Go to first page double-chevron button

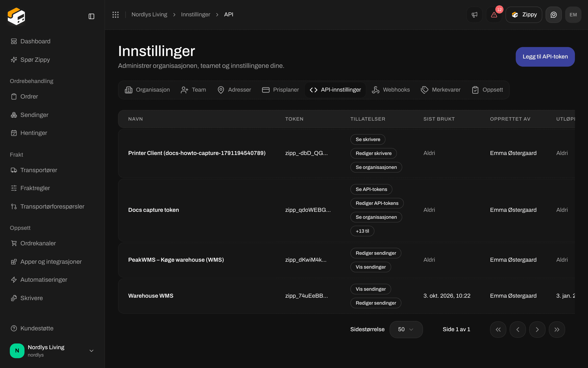coord(498,329)
